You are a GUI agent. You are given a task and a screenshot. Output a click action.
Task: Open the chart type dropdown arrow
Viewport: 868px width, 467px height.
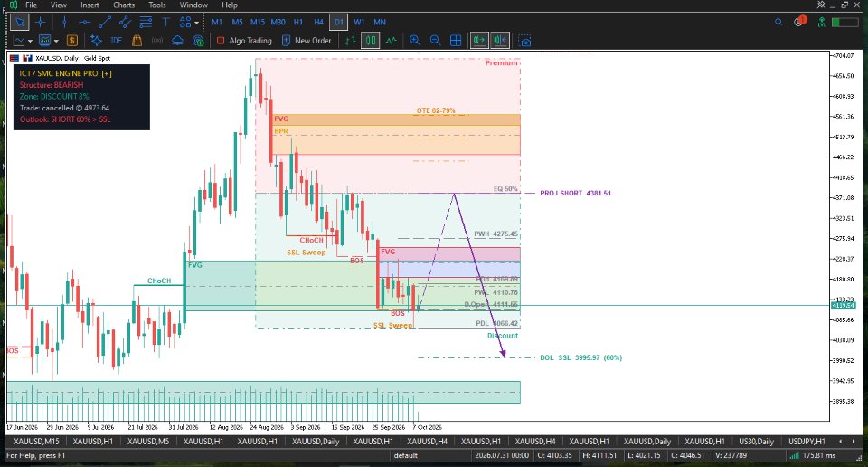pos(30,41)
